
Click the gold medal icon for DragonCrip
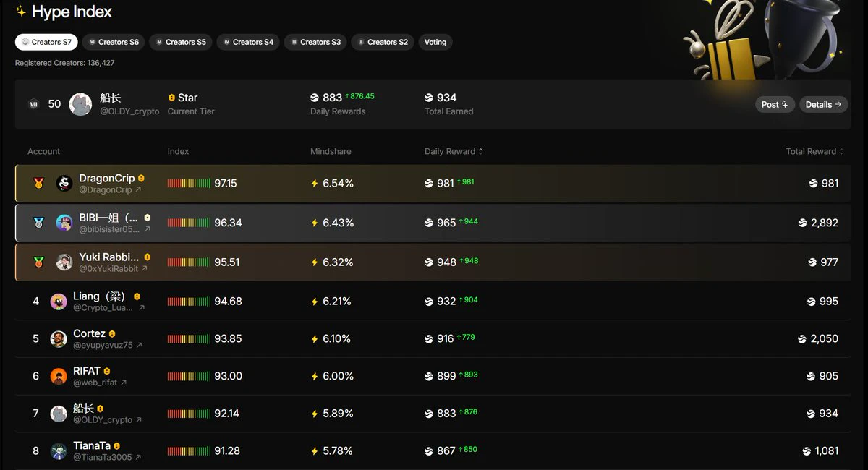pos(38,184)
